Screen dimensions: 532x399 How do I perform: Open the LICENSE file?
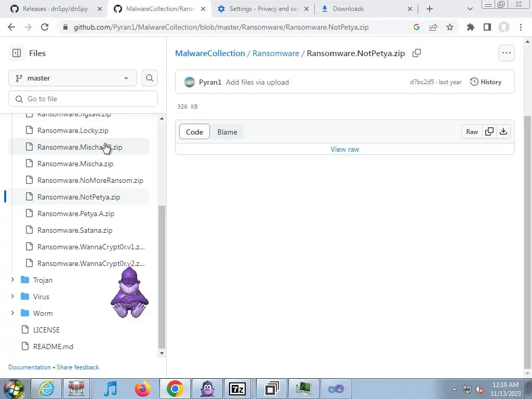tap(46, 330)
